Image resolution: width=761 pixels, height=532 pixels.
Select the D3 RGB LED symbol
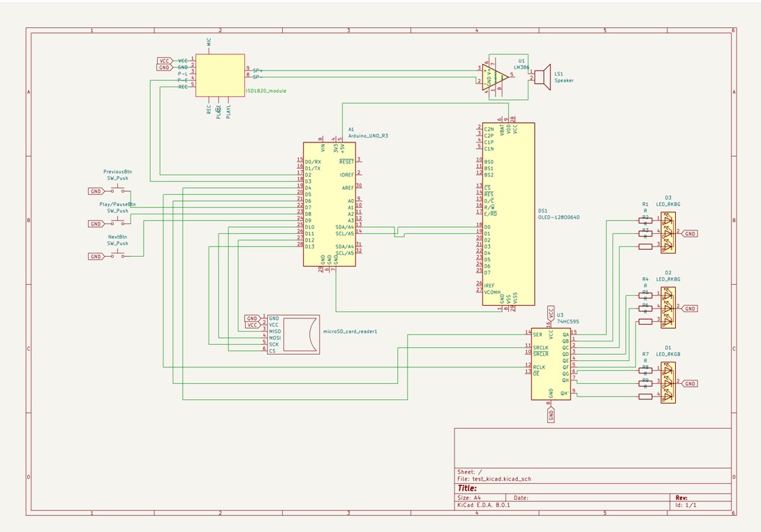[x=668, y=232]
